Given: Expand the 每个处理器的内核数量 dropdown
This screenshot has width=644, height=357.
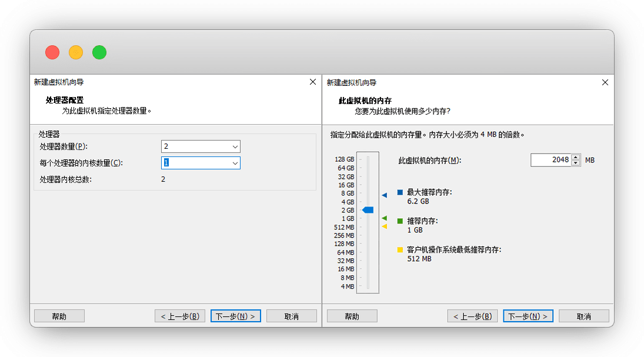Looking at the screenshot, I should tap(235, 163).
